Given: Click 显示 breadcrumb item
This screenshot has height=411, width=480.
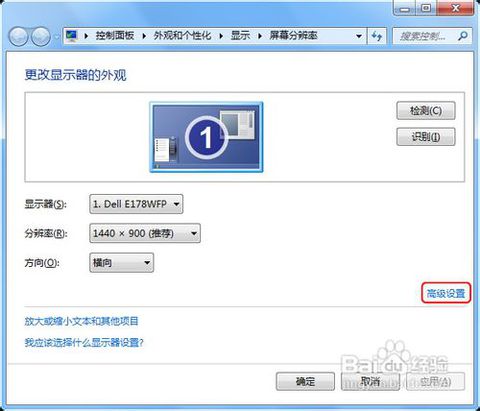Looking at the screenshot, I should point(240,35).
